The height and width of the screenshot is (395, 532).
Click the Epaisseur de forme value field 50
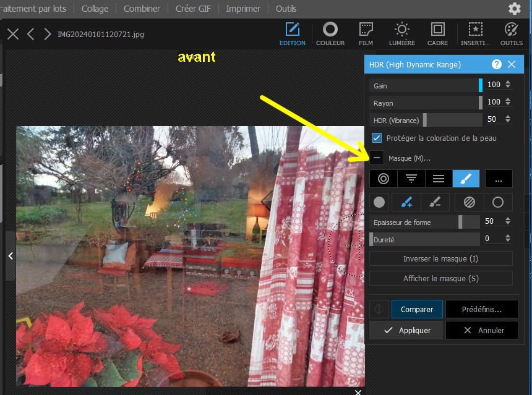coord(489,221)
